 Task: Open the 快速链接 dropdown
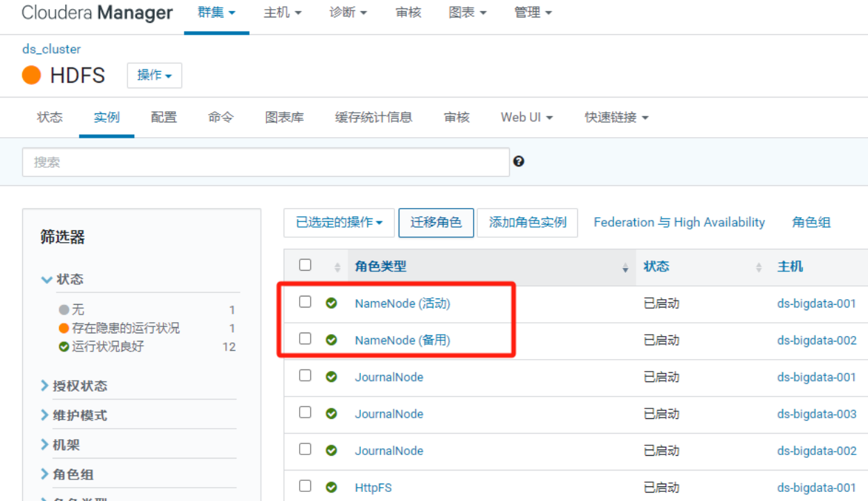click(x=616, y=118)
